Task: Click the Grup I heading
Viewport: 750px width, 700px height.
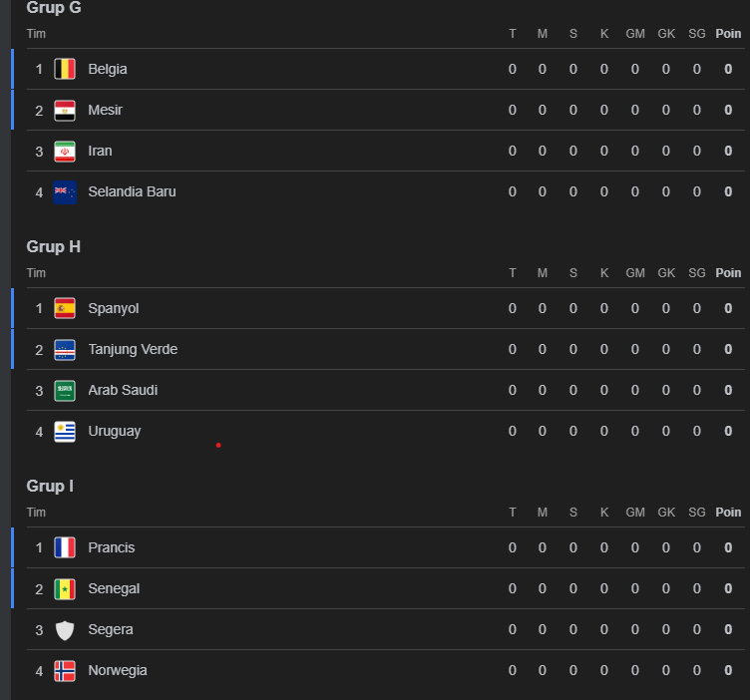Action: (50, 486)
